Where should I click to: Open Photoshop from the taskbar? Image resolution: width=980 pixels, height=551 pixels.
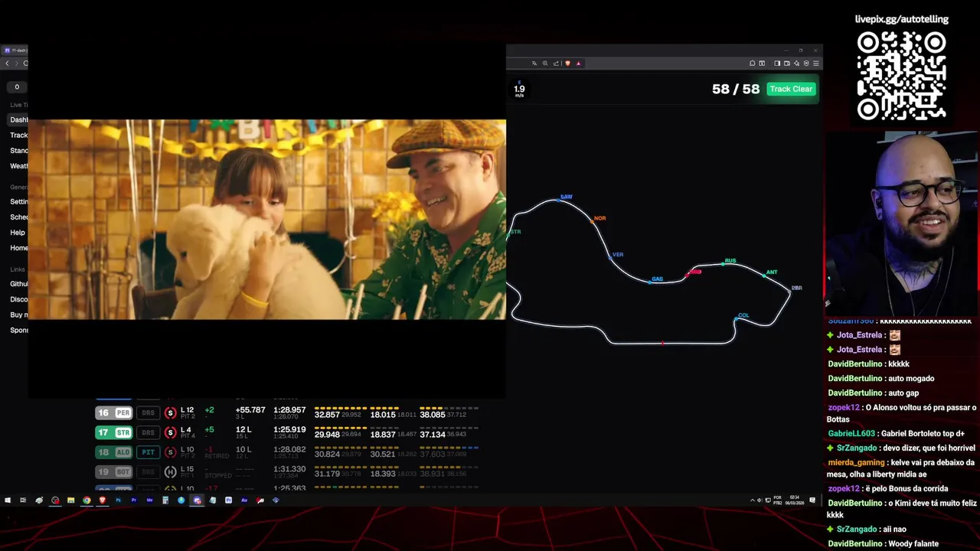118,500
